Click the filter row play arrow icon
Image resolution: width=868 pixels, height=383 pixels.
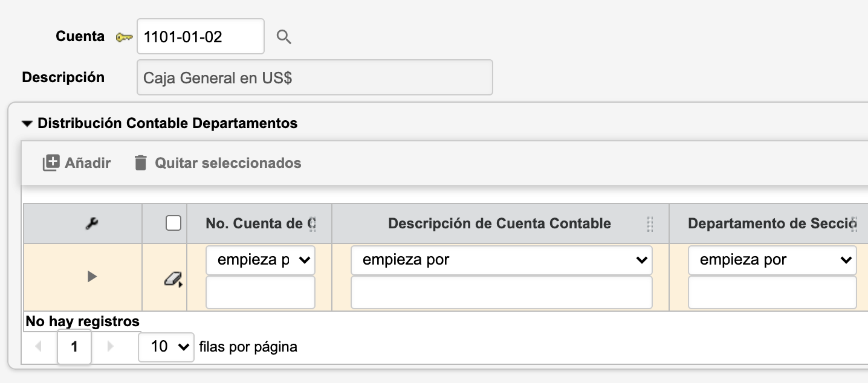click(x=92, y=277)
